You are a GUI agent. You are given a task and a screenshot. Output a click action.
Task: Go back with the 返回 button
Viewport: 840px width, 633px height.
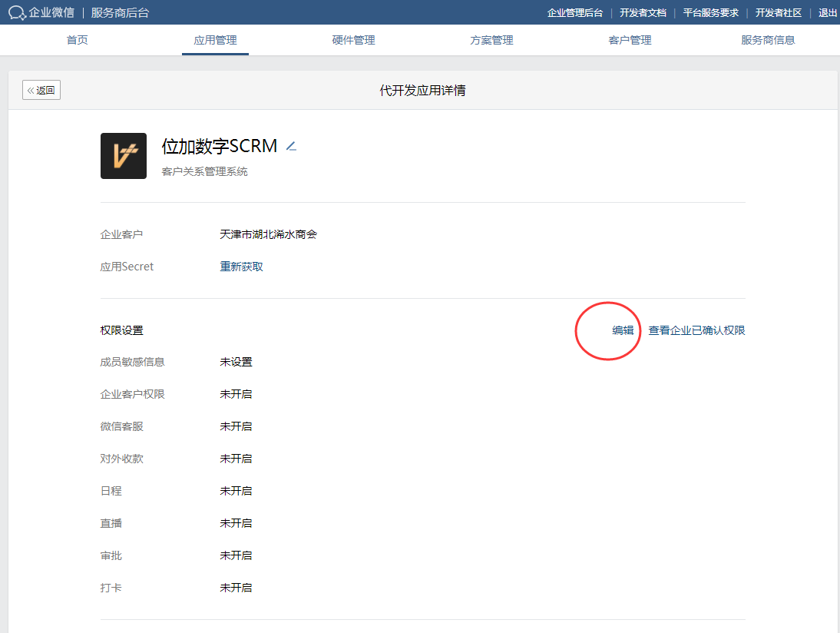[x=41, y=90]
